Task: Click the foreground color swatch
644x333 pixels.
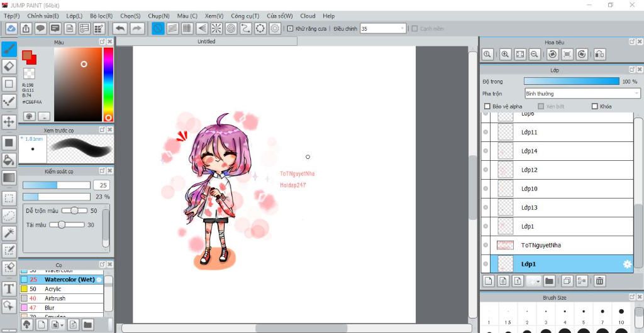Action: pyautogui.click(x=26, y=55)
